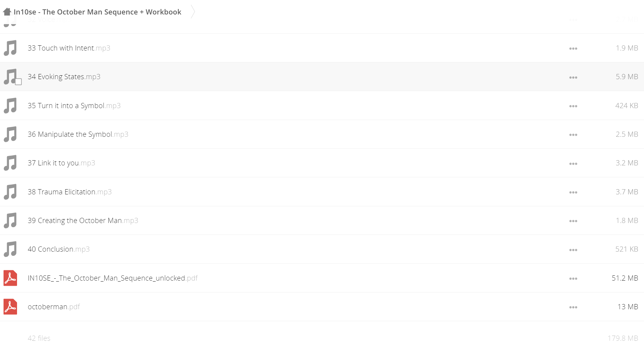The height and width of the screenshot is (362, 644).
Task: Click the music icon for 37 Link it to you
Action: 10,163
